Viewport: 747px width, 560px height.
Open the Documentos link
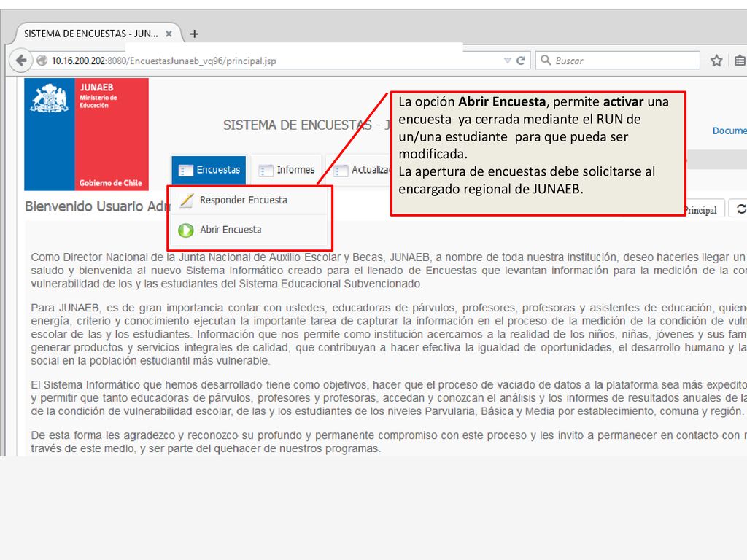[729, 131]
